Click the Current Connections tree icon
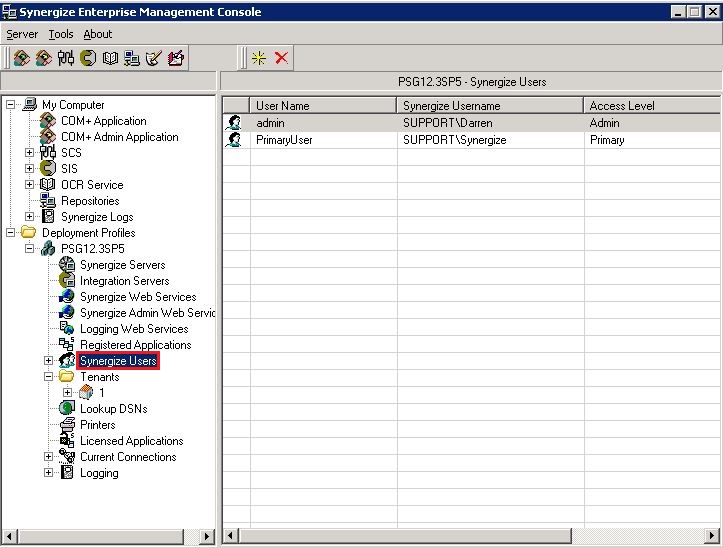 [x=67, y=457]
